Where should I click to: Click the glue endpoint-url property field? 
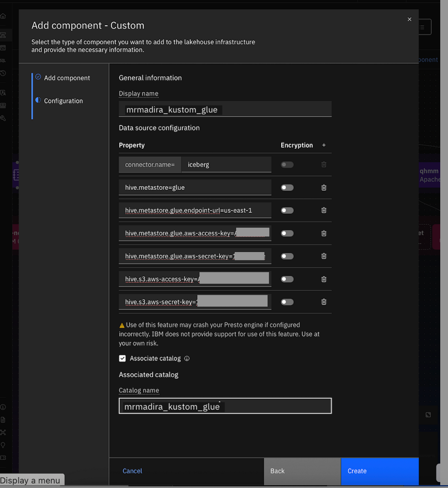coord(195,210)
